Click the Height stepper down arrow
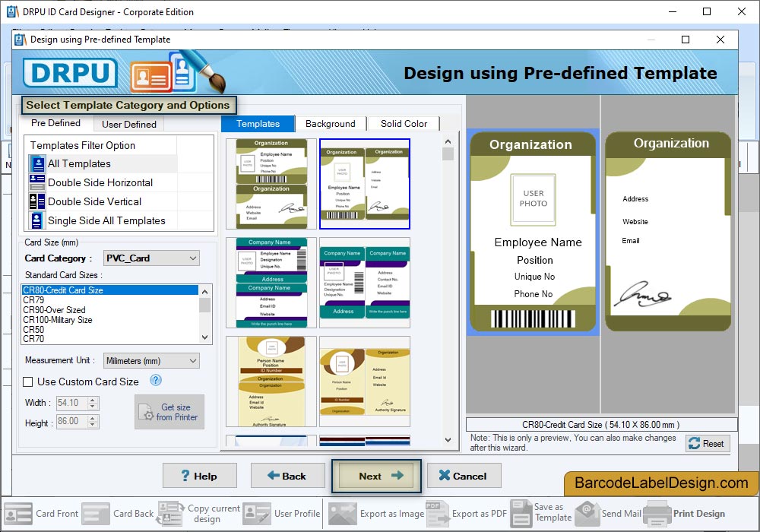 (x=93, y=424)
